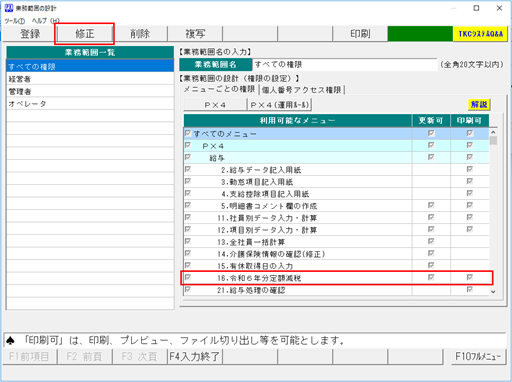512x382 pixels.
Task: Toggle 更新可 checkbox for 16.令和6年分定額減税
Action: (x=431, y=277)
